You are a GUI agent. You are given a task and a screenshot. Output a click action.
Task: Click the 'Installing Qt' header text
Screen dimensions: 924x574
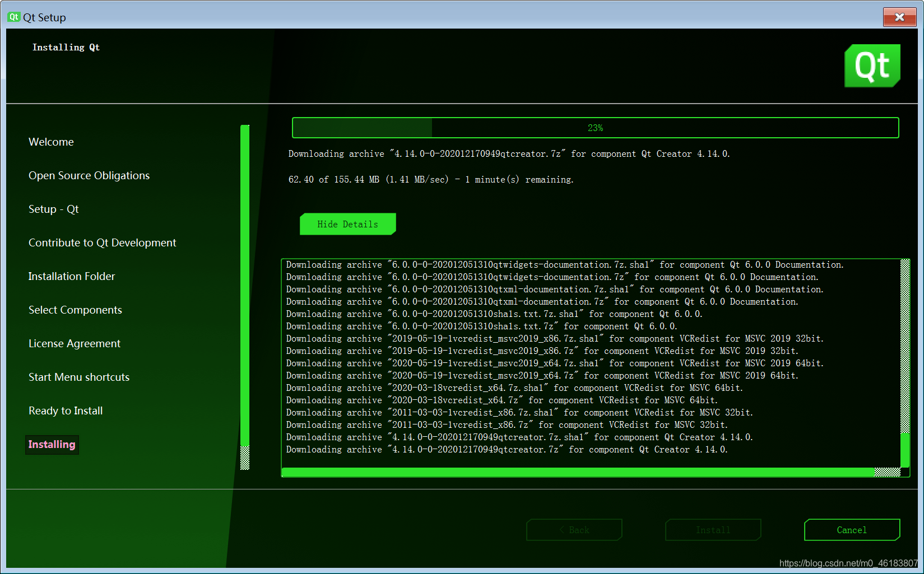point(66,48)
